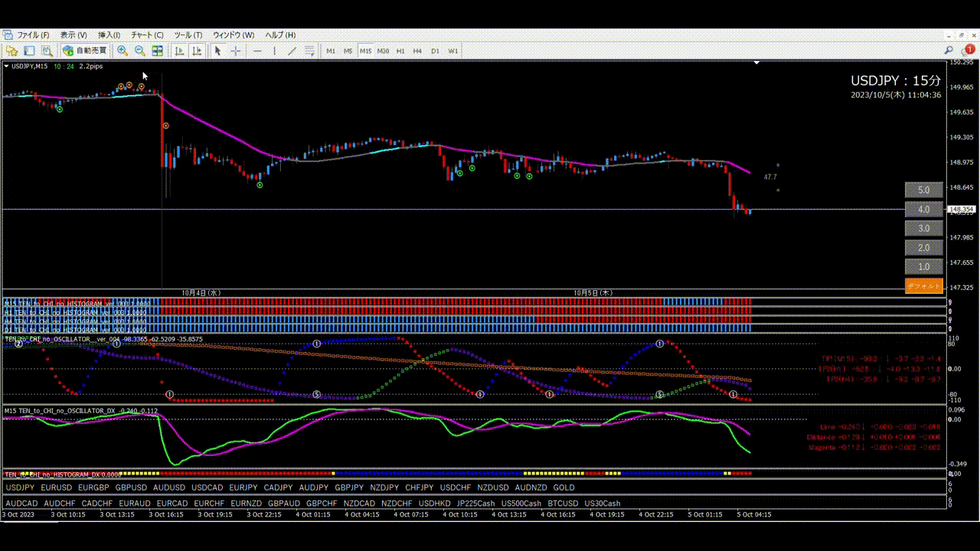Select BTCUSD from symbol list
This screenshot has width=980, height=551.
[x=563, y=504]
